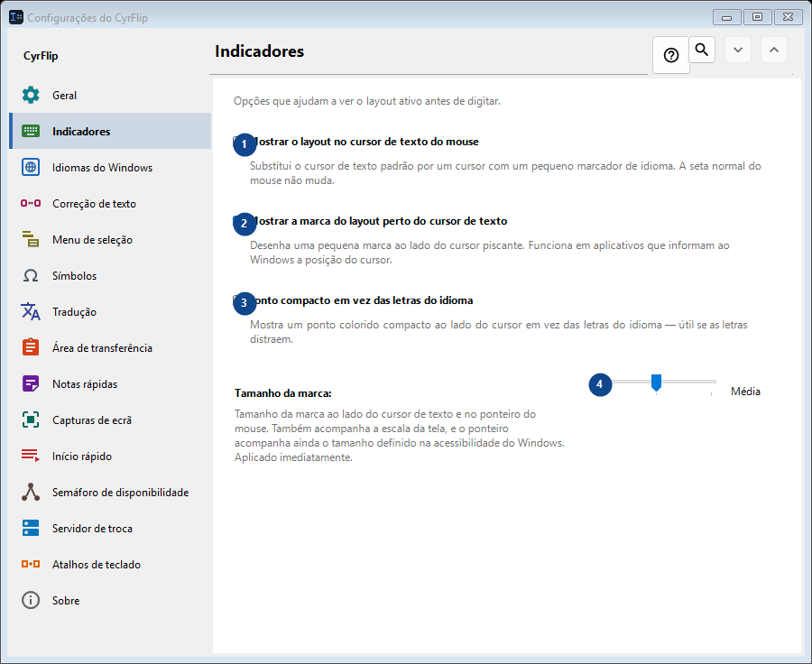812x664 pixels.
Task: Open Idiomas do Windows via the globe icon
Action: pos(31,167)
